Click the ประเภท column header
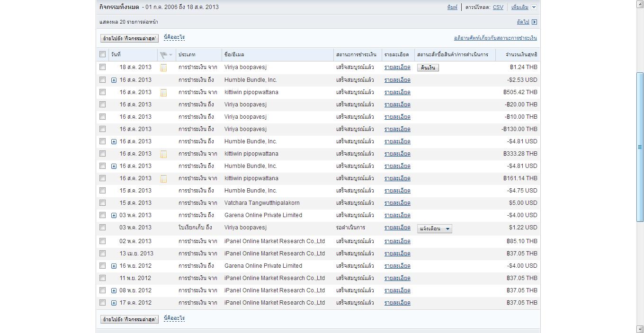644x333 pixels. [187, 54]
